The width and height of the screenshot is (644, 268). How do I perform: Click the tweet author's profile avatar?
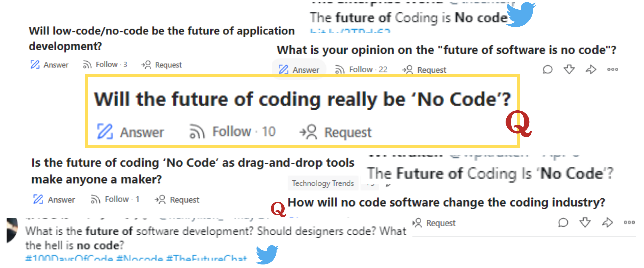(x=12, y=230)
